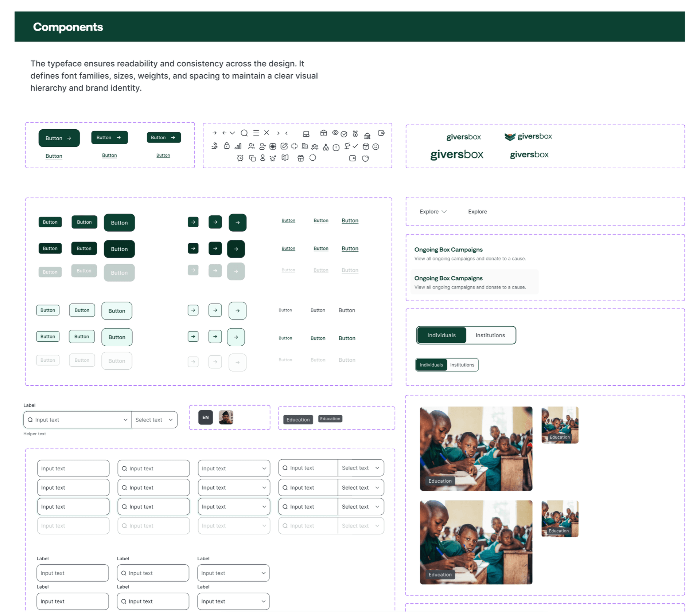Click the bank building icon

coord(367,136)
